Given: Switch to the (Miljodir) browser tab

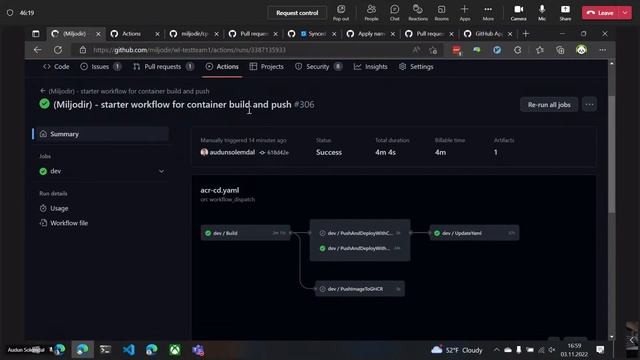Looking at the screenshot, I should (74, 34).
